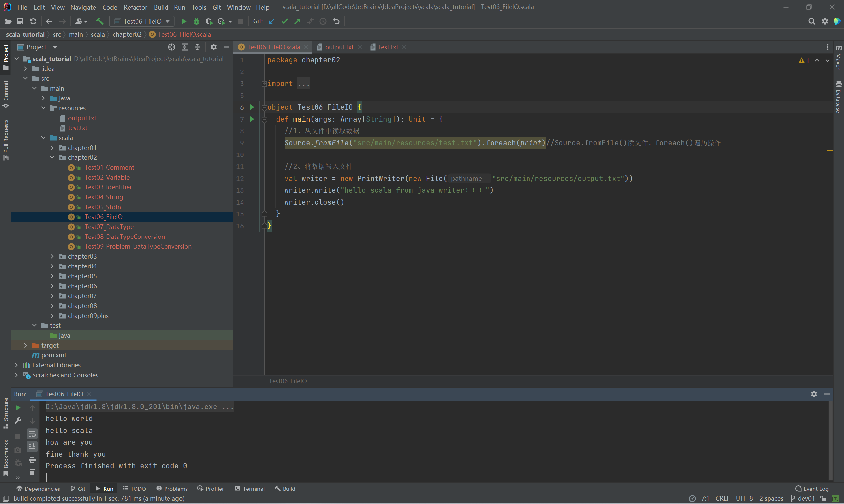The width and height of the screenshot is (844, 504).
Task: Click the Build hammer icon
Action: click(x=100, y=21)
